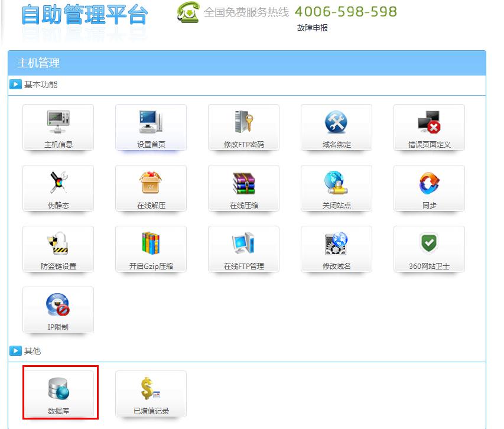Open the 错误页面定义 error page settings
The height and width of the screenshot is (429, 504).
click(429, 127)
